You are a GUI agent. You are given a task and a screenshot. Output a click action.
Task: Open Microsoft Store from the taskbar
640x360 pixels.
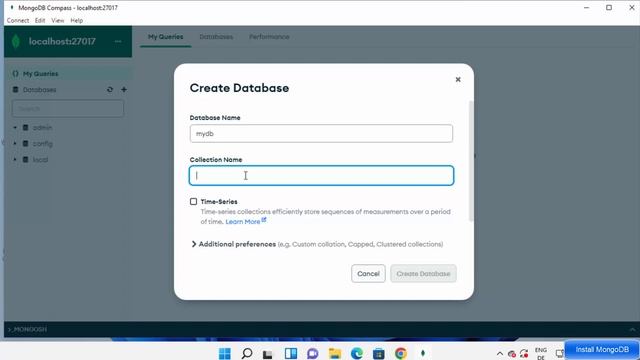pos(379,353)
